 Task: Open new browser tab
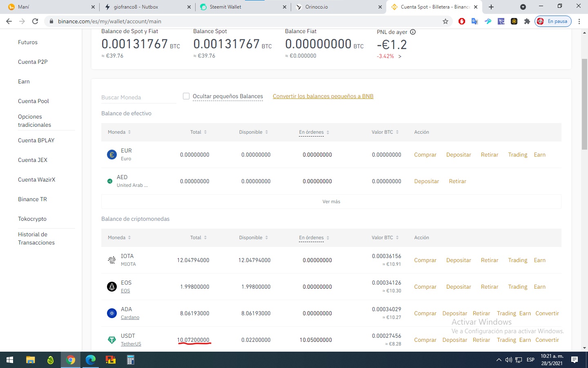click(491, 7)
